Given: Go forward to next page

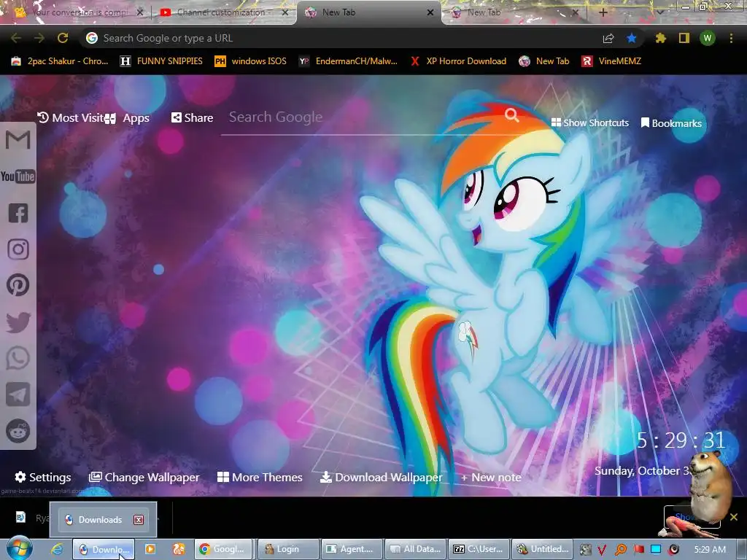Looking at the screenshot, I should coord(39,38).
